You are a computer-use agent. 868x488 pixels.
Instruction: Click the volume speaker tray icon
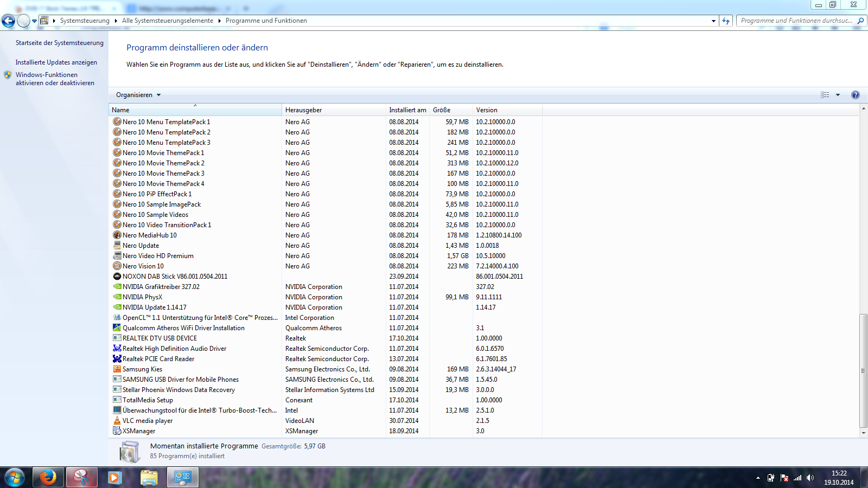pyautogui.click(x=810, y=478)
